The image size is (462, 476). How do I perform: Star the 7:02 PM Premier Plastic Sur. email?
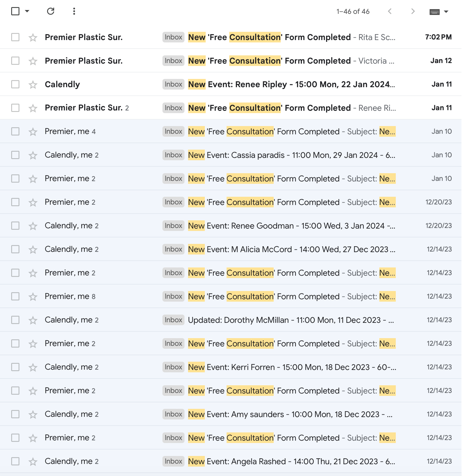tap(33, 37)
